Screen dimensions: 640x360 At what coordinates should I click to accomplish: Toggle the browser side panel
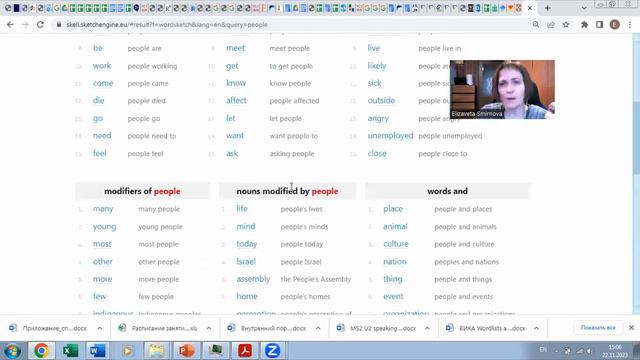(599, 24)
